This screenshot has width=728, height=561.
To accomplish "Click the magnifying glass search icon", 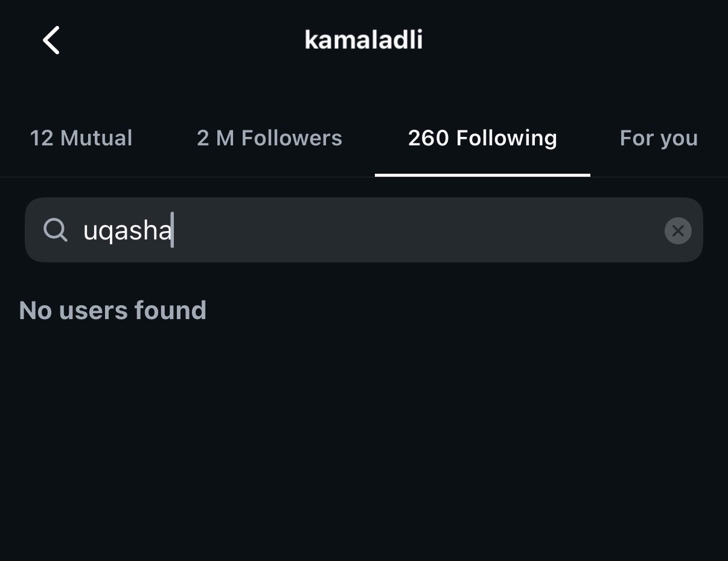I will (x=56, y=230).
